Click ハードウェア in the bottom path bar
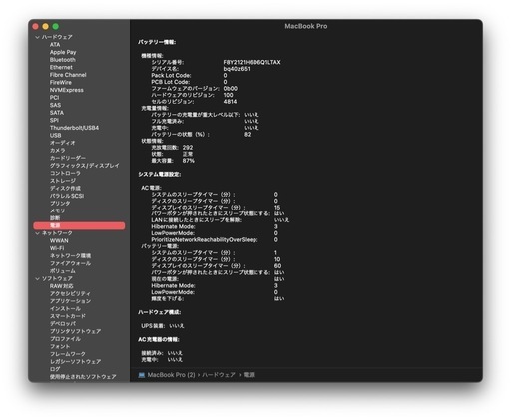The image size is (511, 420). [219, 375]
